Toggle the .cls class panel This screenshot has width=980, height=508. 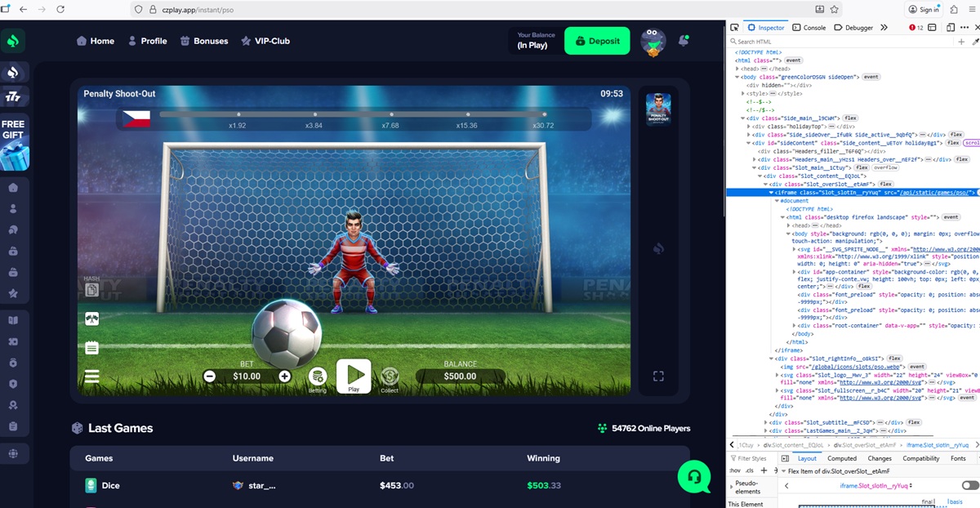pyautogui.click(x=749, y=470)
